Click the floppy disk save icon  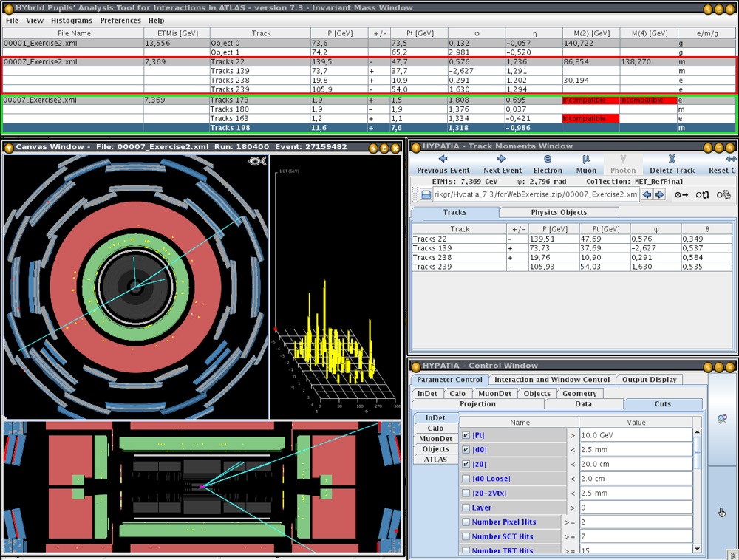426,194
